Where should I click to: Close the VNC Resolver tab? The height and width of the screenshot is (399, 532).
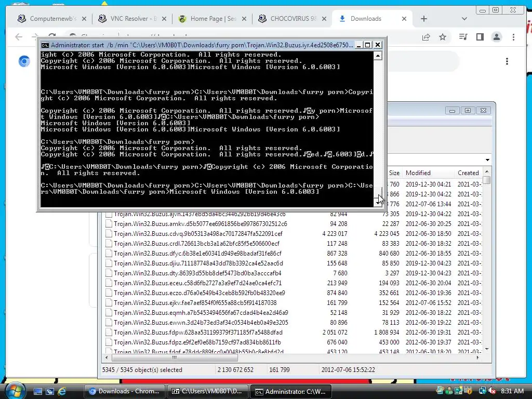[x=164, y=19]
